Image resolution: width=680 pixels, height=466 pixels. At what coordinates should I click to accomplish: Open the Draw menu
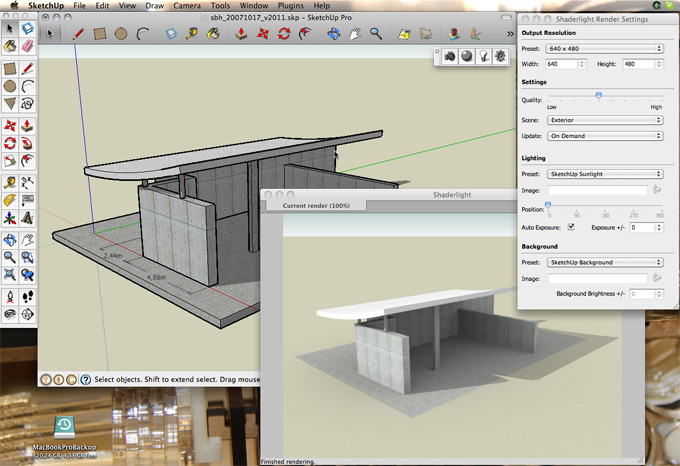[154, 6]
